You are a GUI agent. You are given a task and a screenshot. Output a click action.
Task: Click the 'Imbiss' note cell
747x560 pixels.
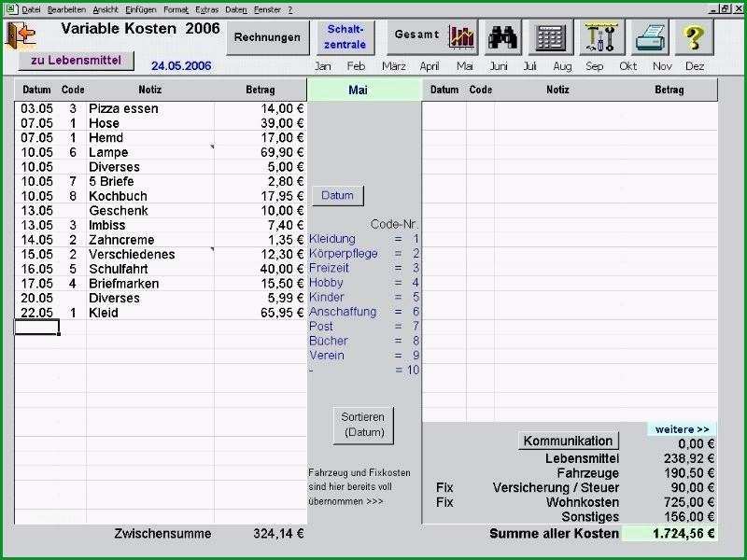click(150, 225)
